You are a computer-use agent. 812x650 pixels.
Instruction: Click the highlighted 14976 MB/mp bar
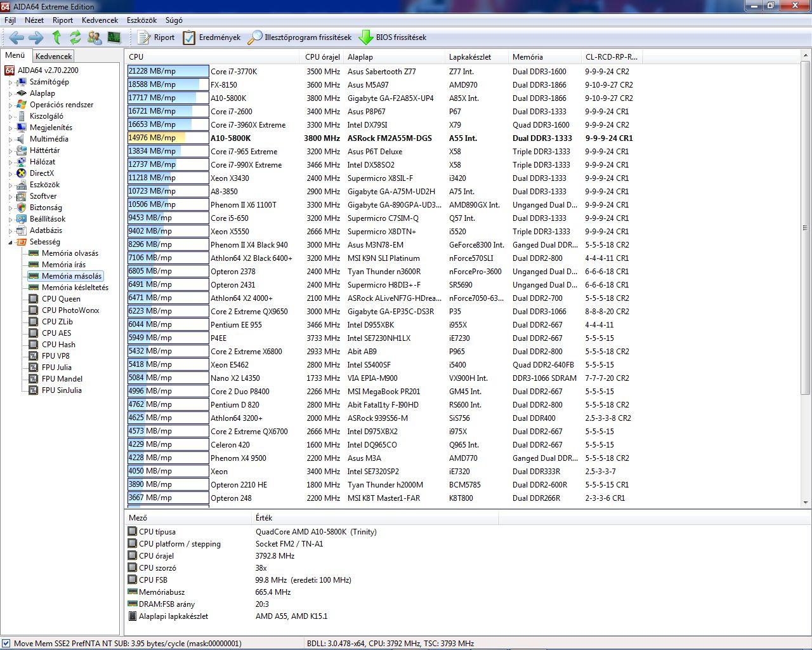point(168,138)
